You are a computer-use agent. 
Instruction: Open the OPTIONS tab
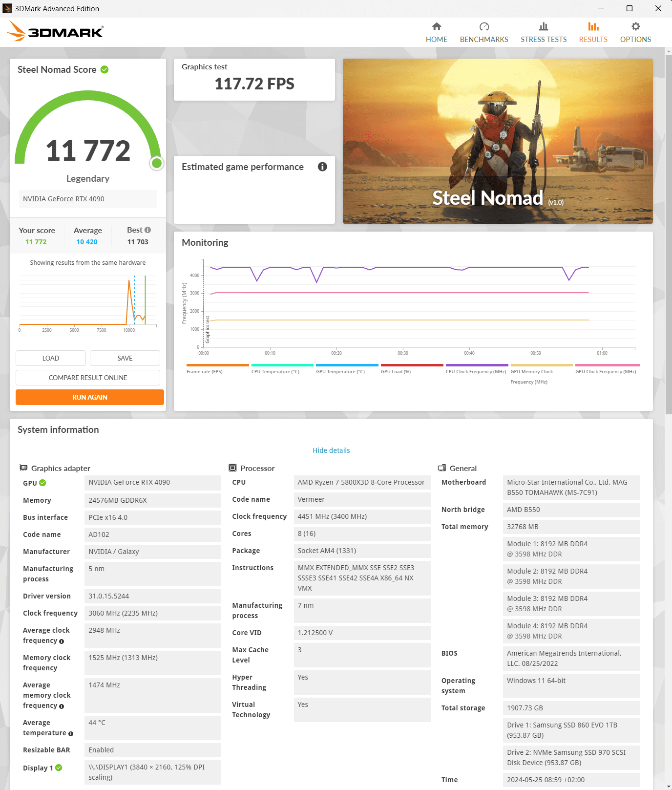[x=635, y=33]
